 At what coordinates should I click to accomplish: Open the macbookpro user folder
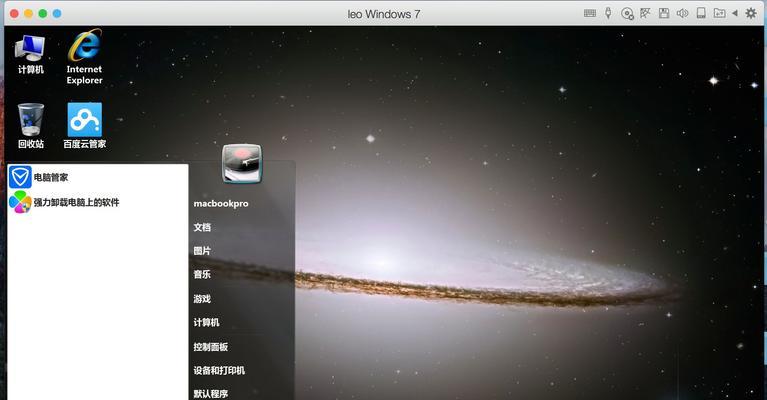click(221, 203)
